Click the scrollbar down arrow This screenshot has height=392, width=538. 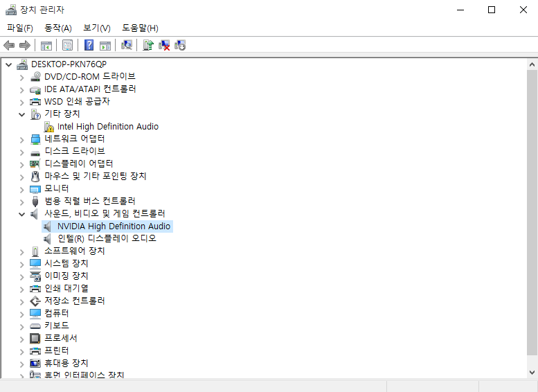point(532,373)
